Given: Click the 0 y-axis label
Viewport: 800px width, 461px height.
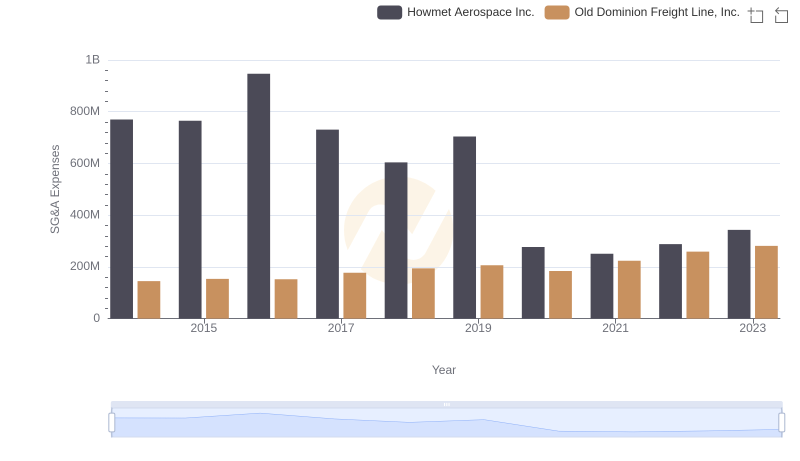Looking at the screenshot, I should 96,318.
